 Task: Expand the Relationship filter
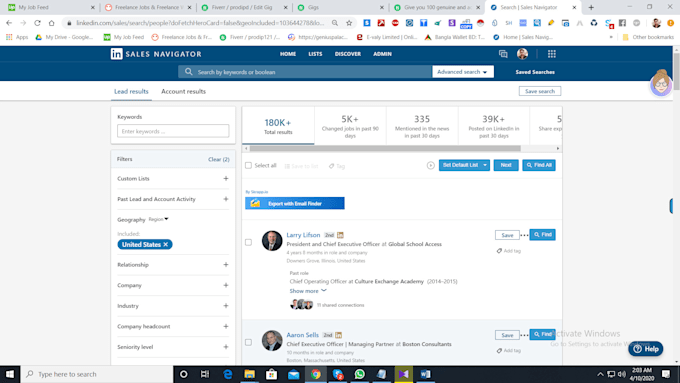click(x=226, y=265)
